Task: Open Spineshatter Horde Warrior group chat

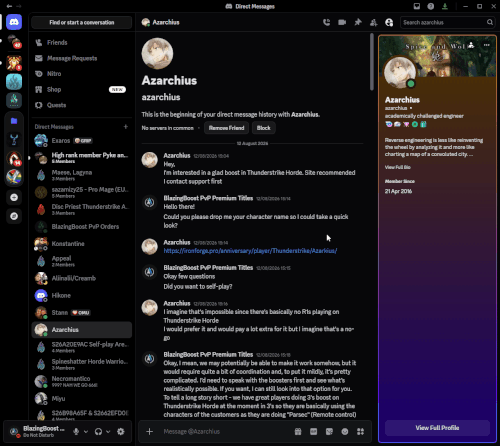Action: [x=82, y=364]
